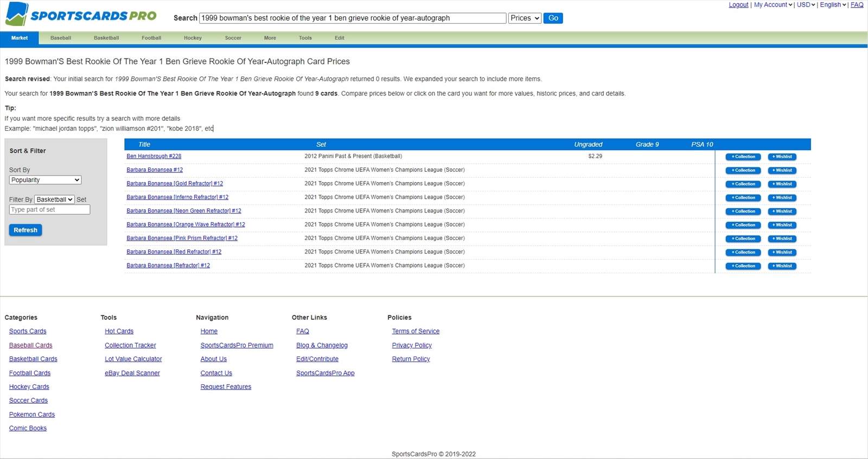Click the SportsCardsPro logo
Screen dimensions: 868x459
click(x=81, y=15)
